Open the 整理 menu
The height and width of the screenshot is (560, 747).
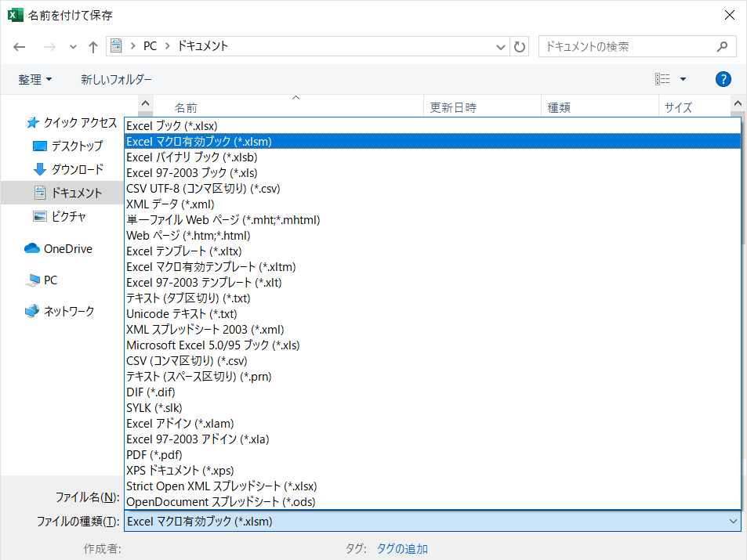click(34, 79)
